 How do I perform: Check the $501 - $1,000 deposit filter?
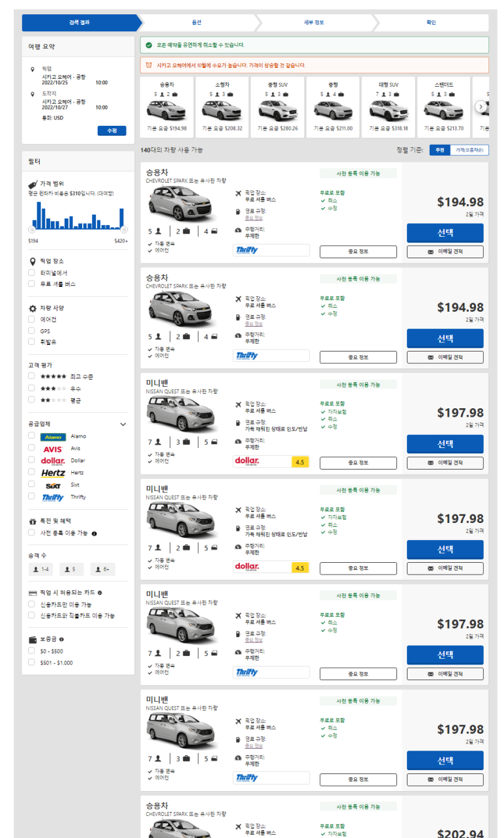point(31,663)
